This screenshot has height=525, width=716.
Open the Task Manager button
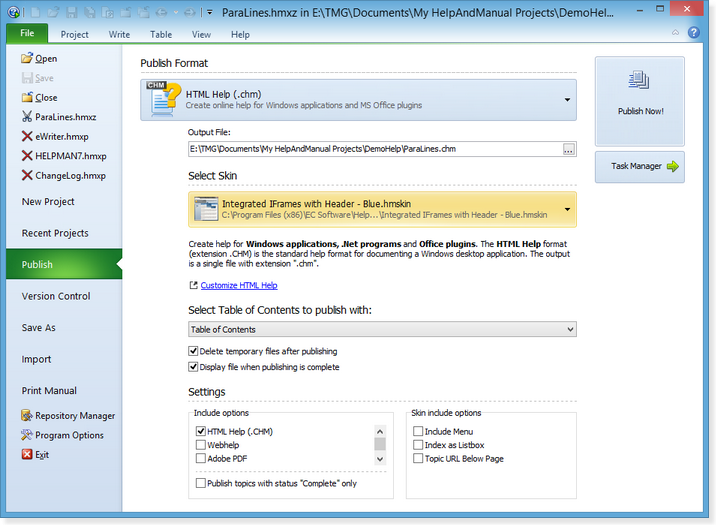point(640,167)
